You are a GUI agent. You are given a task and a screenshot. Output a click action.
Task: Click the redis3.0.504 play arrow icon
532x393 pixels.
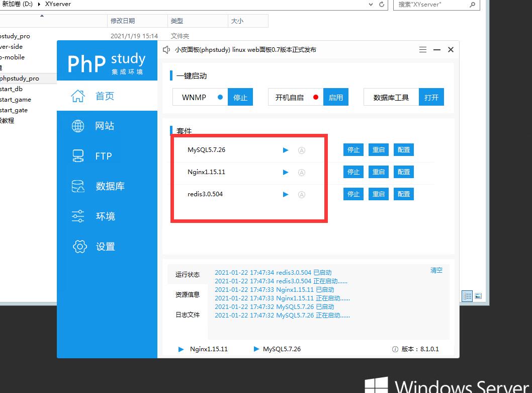point(286,194)
